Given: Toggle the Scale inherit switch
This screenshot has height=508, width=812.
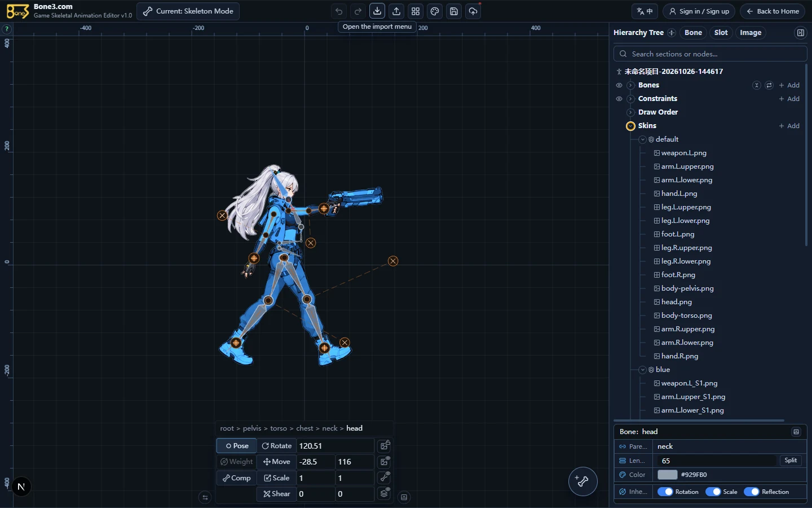Looking at the screenshot, I should pyautogui.click(x=713, y=492).
